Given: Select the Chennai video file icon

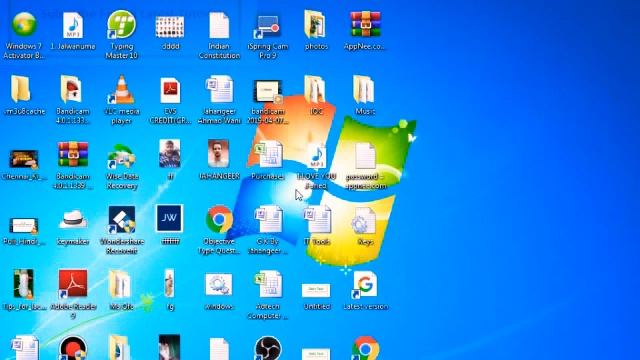Looking at the screenshot, I should (24, 159).
